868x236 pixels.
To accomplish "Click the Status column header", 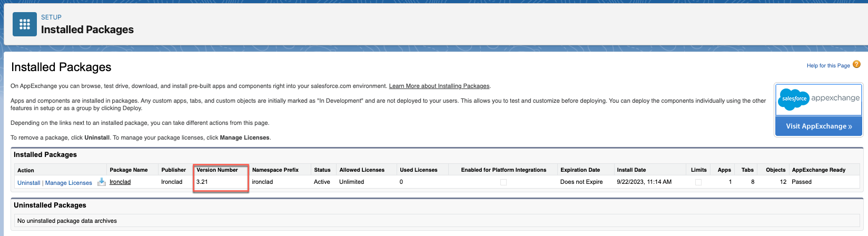I will [322, 170].
